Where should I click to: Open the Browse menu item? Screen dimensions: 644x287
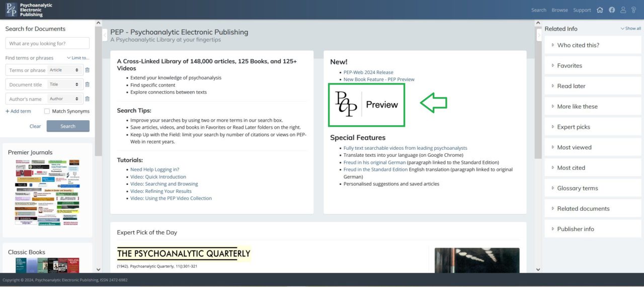pyautogui.click(x=559, y=10)
